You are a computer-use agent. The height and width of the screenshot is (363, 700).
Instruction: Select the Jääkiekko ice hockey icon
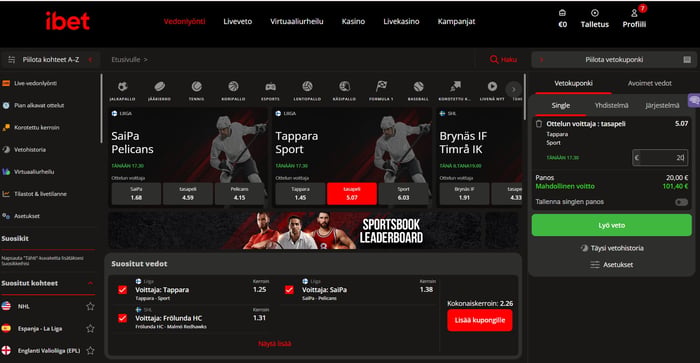[x=159, y=87]
